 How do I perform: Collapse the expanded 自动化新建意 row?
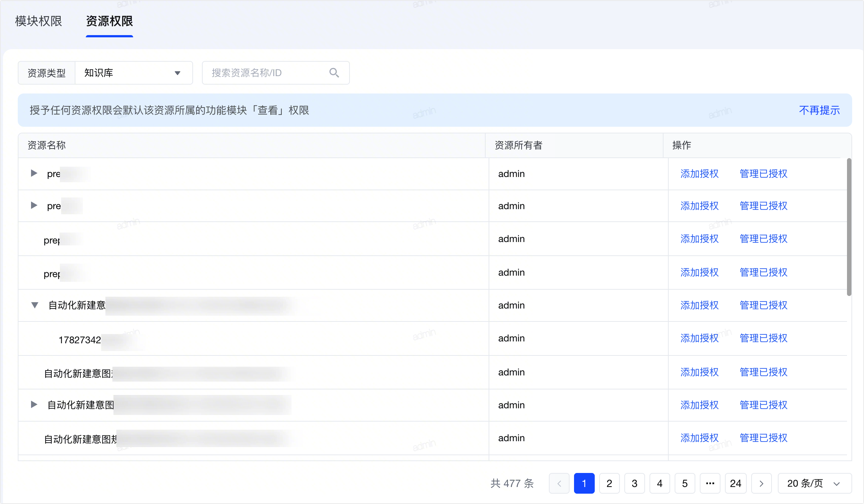[34, 305]
